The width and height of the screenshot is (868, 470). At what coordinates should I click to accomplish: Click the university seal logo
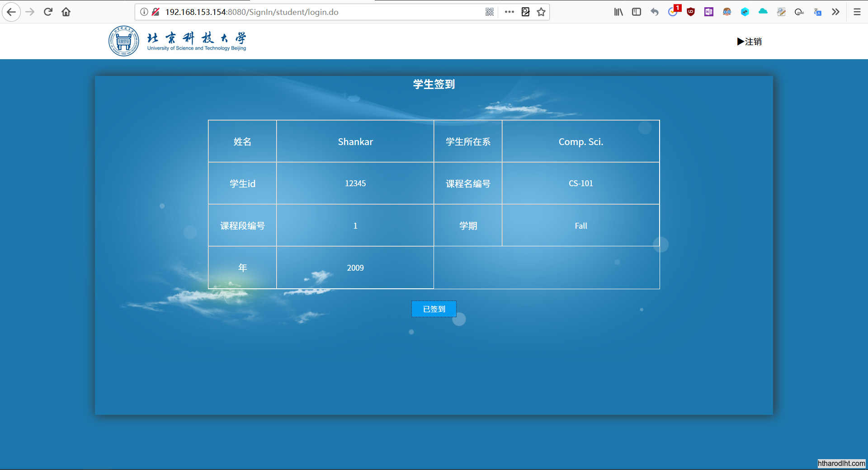(123, 41)
